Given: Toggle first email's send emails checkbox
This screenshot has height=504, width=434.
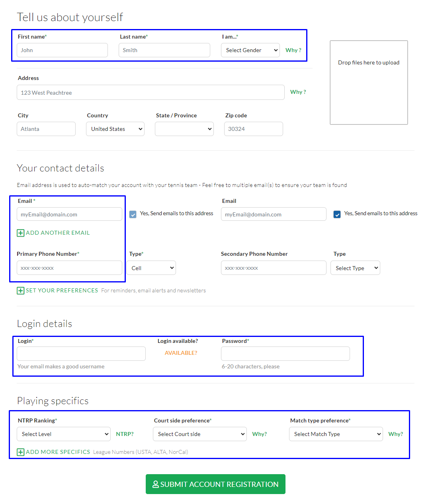Looking at the screenshot, I should coord(133,214).
